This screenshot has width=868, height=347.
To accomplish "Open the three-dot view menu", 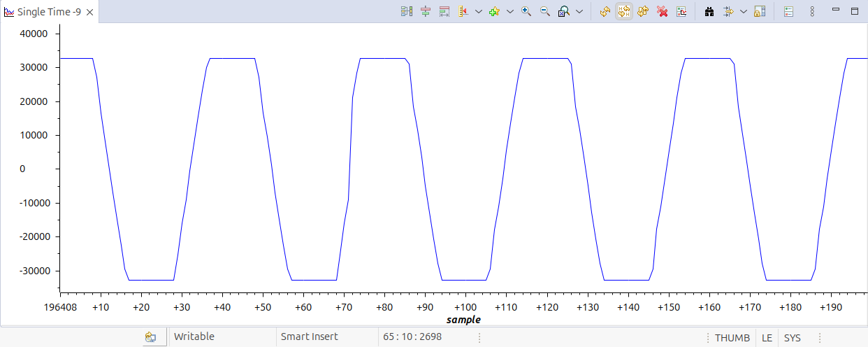I will (x=811, y=12).
